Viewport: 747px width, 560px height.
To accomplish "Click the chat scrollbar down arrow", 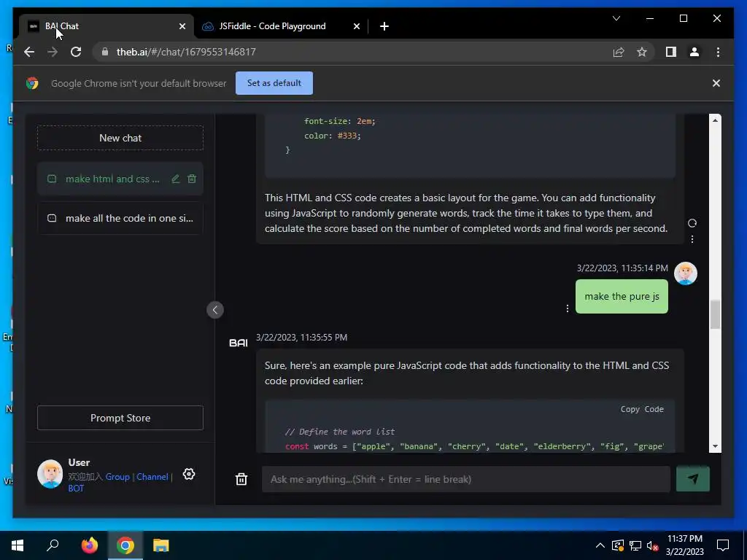I will coord(715,446).
